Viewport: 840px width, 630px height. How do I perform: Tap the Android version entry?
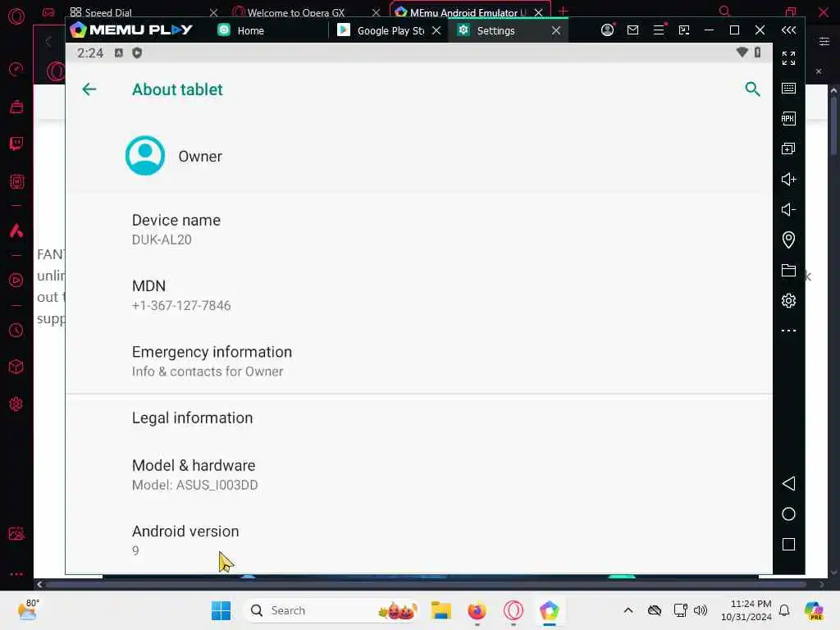point(419,541)
